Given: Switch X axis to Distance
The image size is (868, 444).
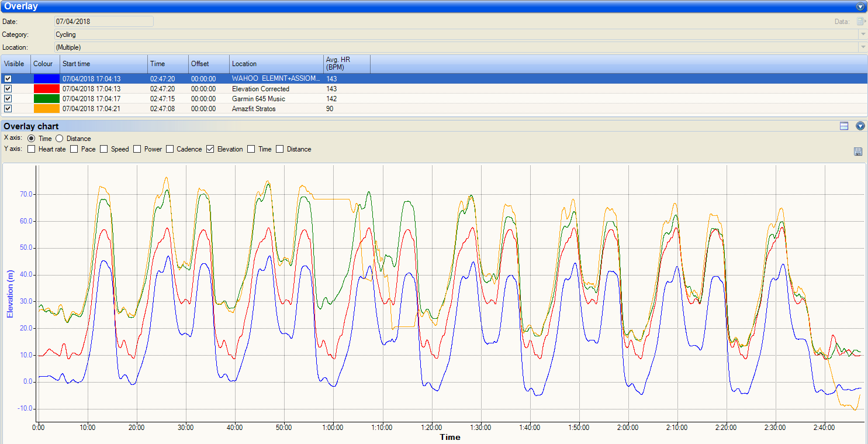Looking at the screenshot, I should (60, 139).
